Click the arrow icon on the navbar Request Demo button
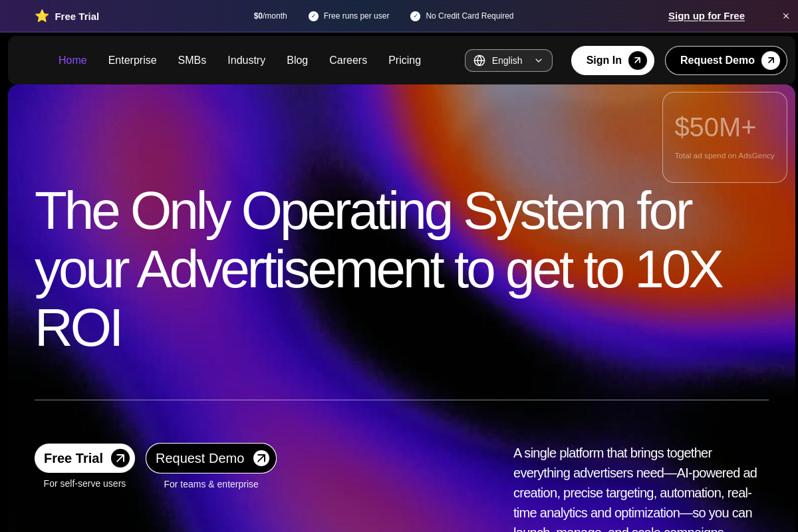This screenshot has width=798, height=532. 771,61
